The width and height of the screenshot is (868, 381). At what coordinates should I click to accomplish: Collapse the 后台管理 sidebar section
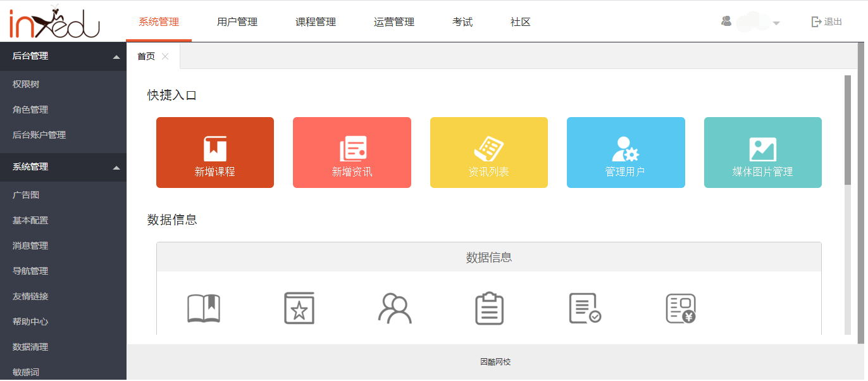click(116, 56)
